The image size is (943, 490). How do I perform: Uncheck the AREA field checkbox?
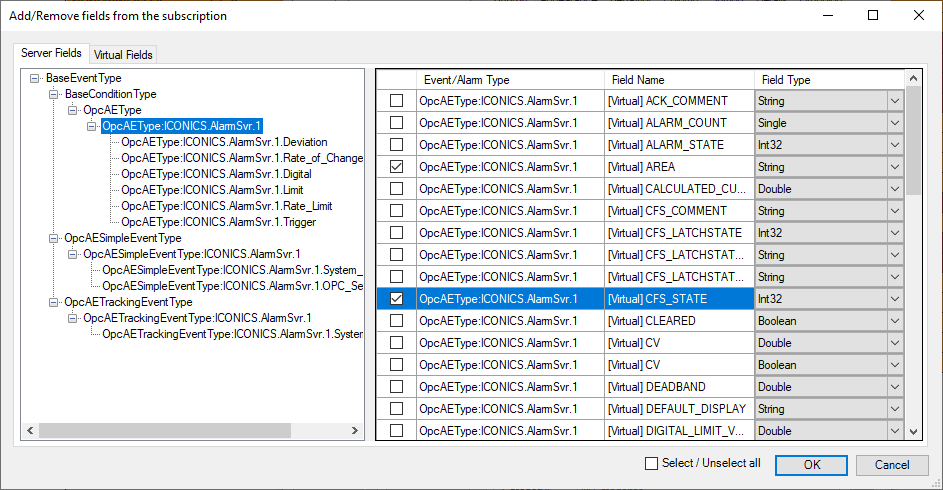(x=397, y=167)
